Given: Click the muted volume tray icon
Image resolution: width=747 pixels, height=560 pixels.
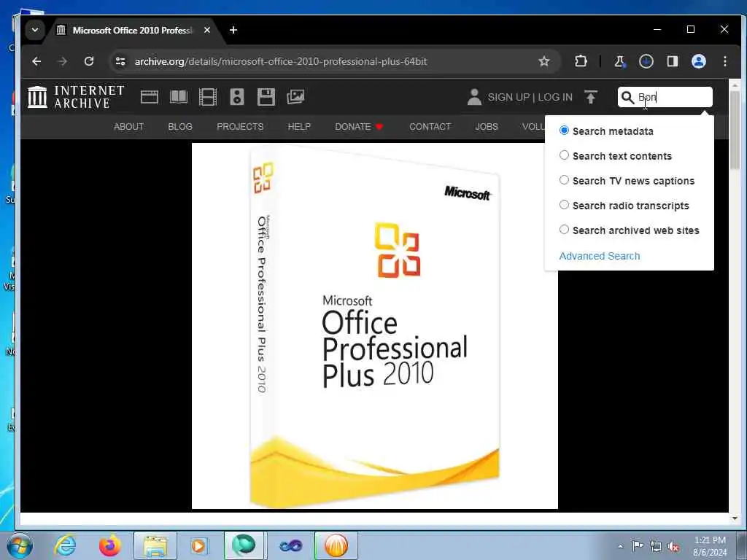Looking at the screenshot, I should click(673, 546).
